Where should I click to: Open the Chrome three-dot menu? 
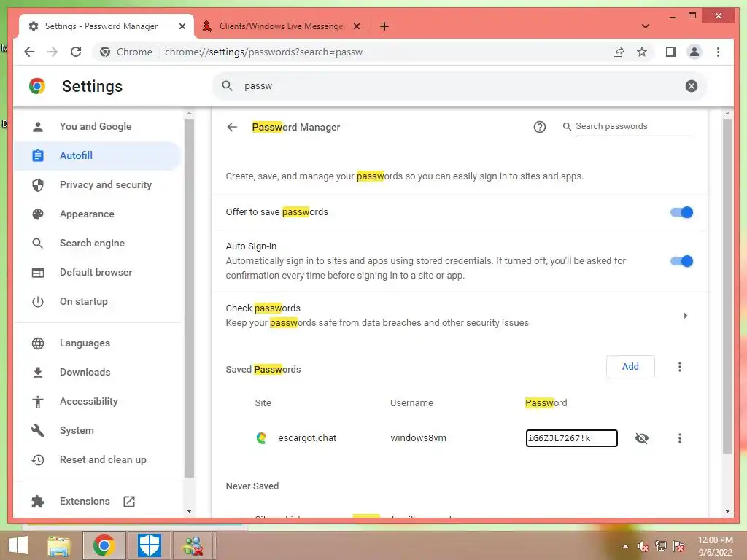click(718, 52)
